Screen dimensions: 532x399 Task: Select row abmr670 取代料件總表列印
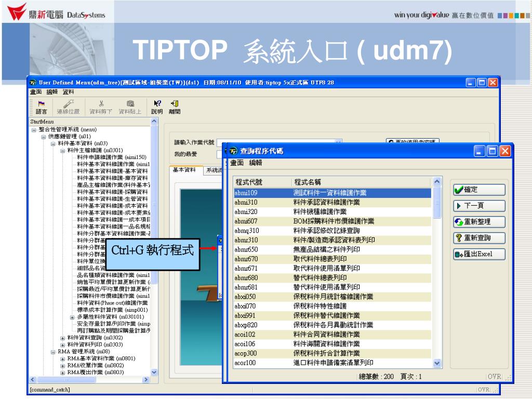[x=332, y=259]
